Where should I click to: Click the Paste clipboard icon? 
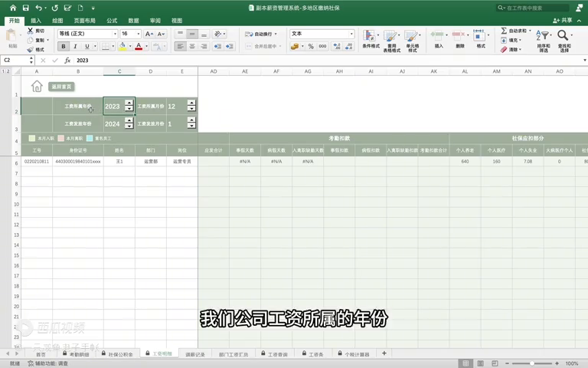coord(12,36)
